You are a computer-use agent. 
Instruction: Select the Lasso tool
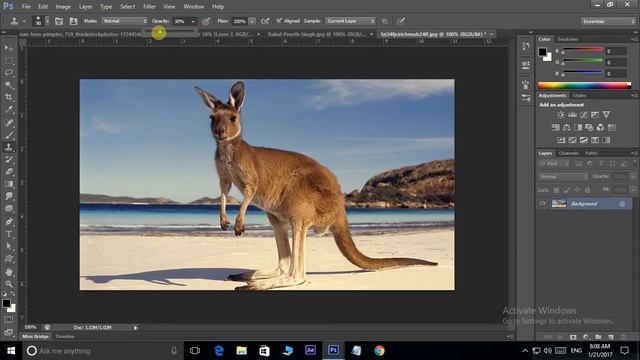(9, 73)
